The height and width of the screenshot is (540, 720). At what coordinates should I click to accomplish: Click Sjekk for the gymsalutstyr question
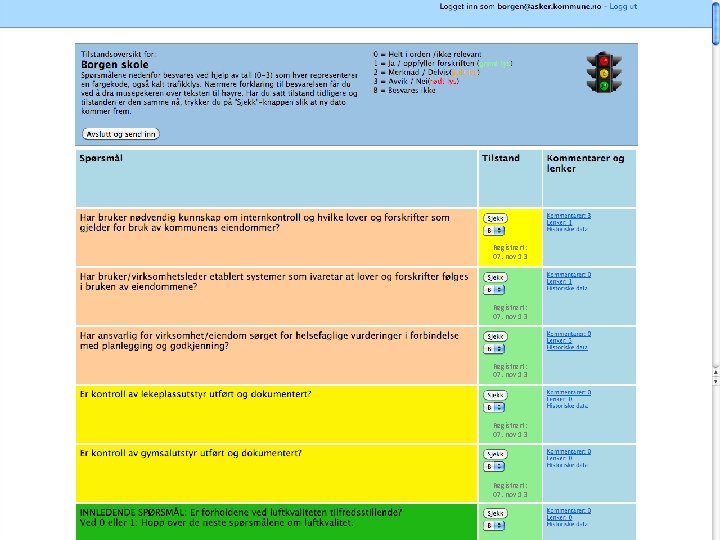coord(495,454)
